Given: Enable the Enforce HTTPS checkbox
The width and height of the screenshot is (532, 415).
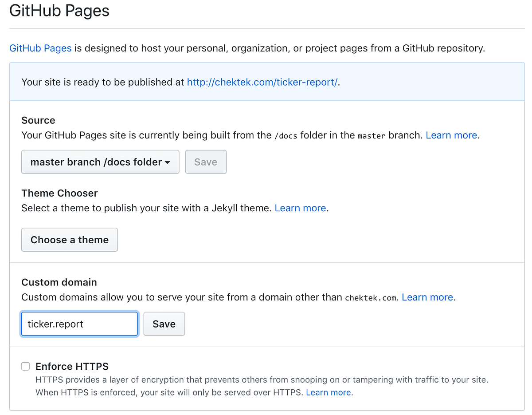Looking at the screenshot, I should click(x=25, y=366).
